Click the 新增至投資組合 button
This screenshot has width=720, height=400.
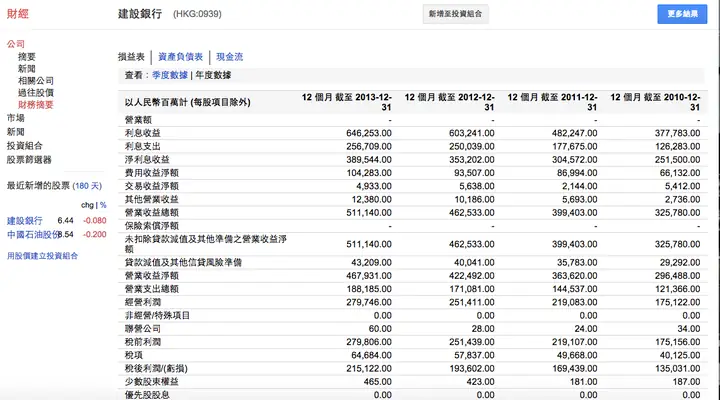456,14
